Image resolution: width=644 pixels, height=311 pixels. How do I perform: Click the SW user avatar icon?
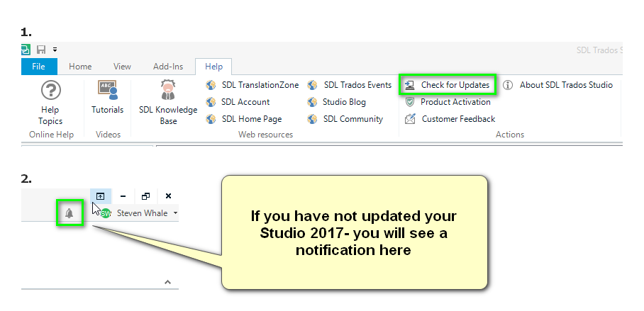[106, 213]
